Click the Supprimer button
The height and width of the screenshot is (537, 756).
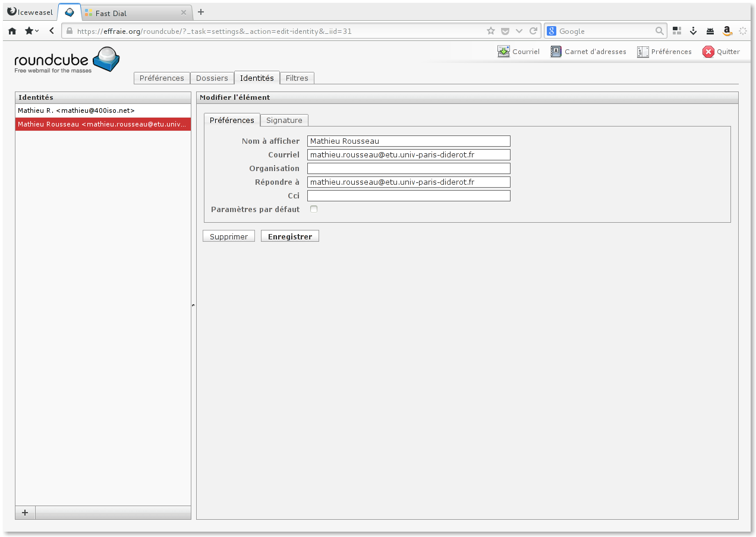[228, 236]
